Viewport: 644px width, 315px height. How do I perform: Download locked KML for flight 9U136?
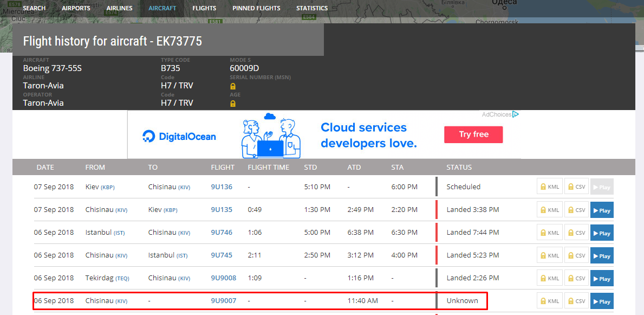click(x=550, y=187)
